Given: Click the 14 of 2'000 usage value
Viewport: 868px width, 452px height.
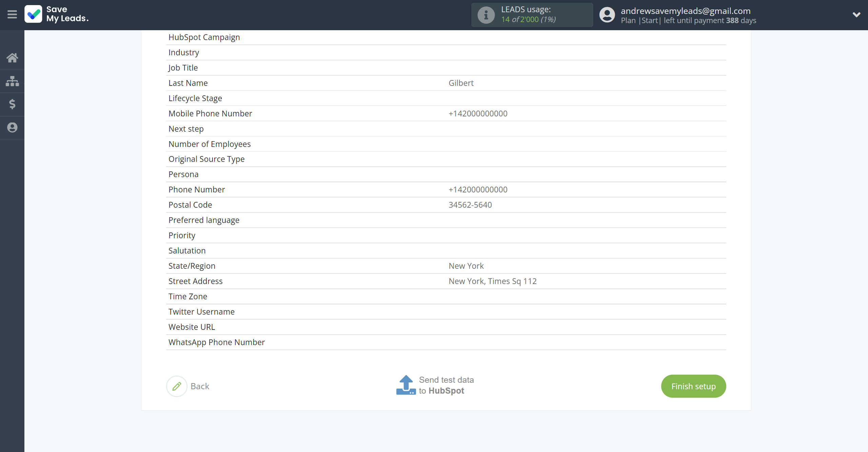Looking at the screenshot, I should coord(528,19).
